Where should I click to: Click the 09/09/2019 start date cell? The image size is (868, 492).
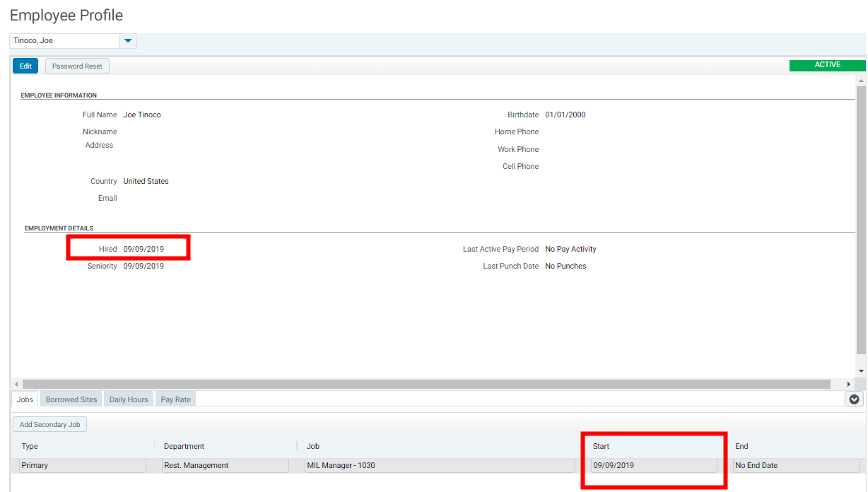click(x=654, y=465)
